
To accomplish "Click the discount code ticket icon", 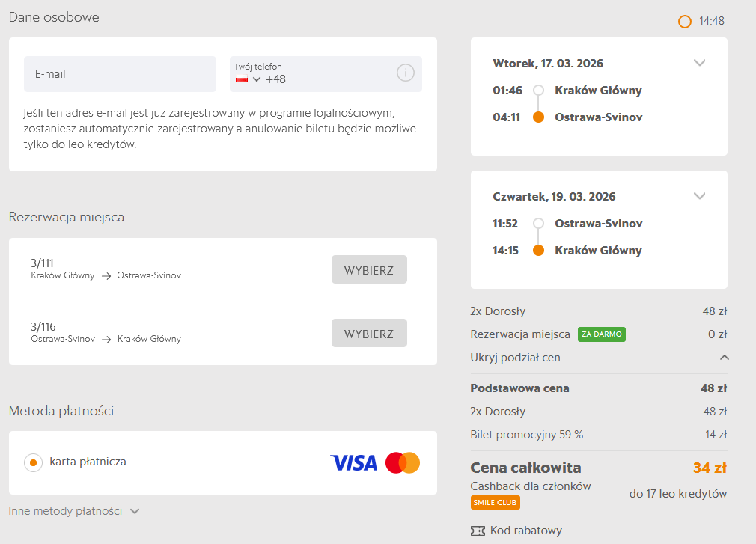I will click(x=478, y=531).
